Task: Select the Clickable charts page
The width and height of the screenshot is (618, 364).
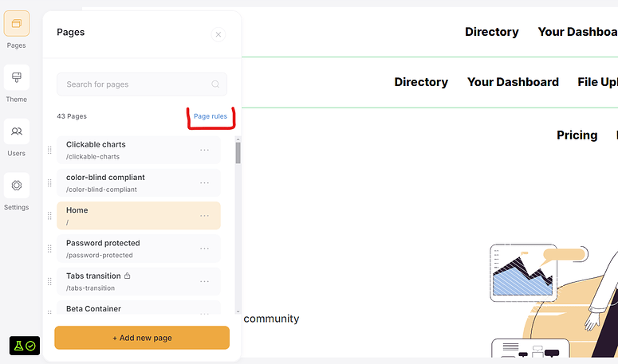Action: click(139, 150)
